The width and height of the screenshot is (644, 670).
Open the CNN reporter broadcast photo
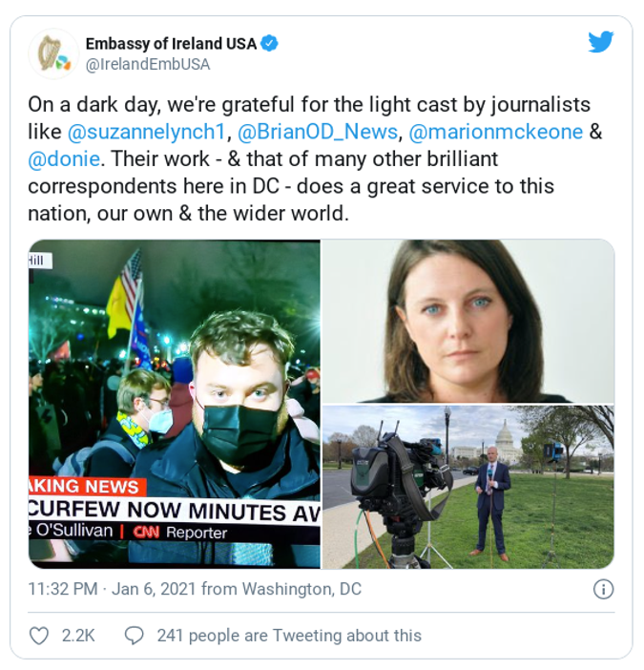pos(175,404)
